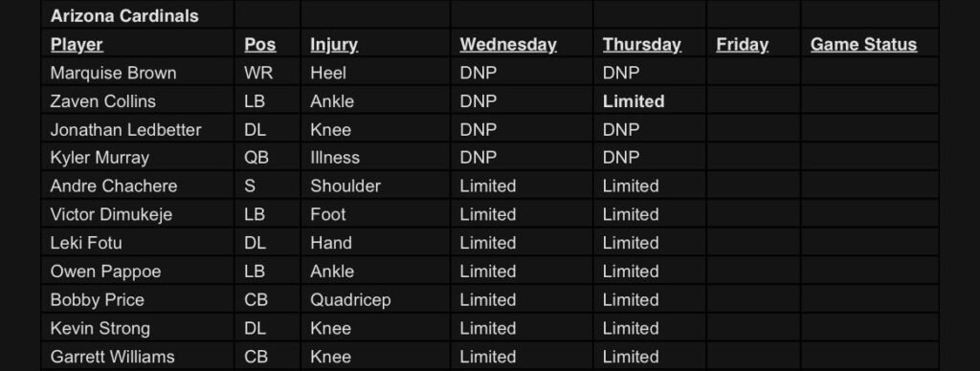Click the Player column header
Image resolution: width=980 pixels, height=371 pixels.
77,45
